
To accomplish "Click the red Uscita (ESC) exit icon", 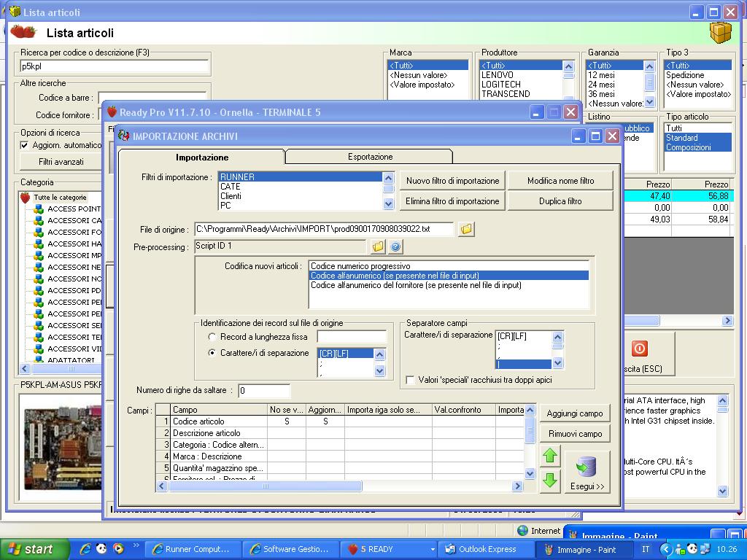I will pos(639,349).
